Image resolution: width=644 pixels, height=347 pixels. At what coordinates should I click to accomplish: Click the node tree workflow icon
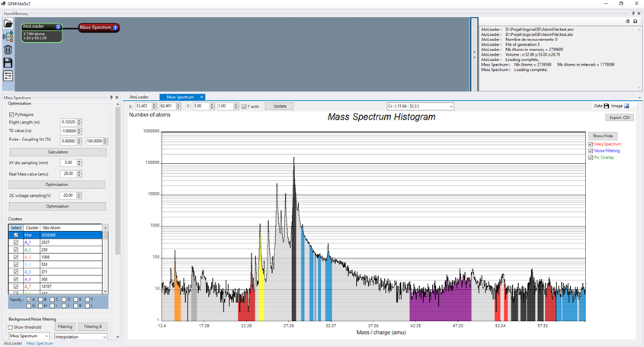(8, 37)
